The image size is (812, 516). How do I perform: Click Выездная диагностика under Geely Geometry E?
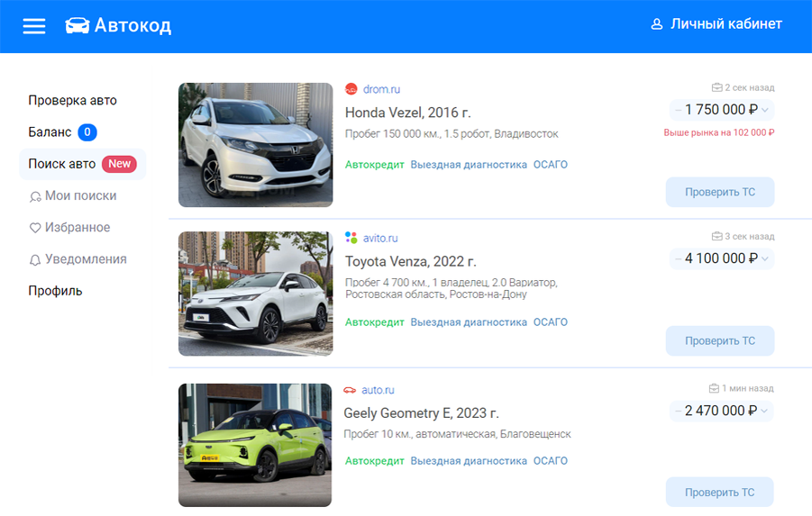pos(469,461)
